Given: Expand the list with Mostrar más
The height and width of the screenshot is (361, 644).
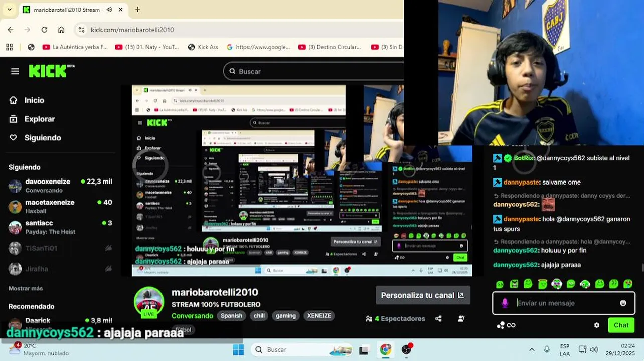Looking at the screenshot, I should pyautogui.click(x=26, y=288).
